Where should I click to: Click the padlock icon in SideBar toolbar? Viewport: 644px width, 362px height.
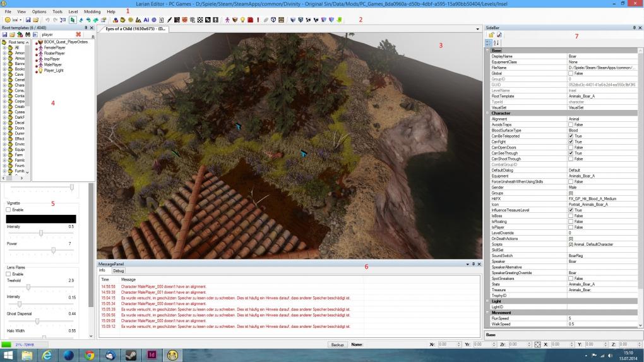(491, 35)
